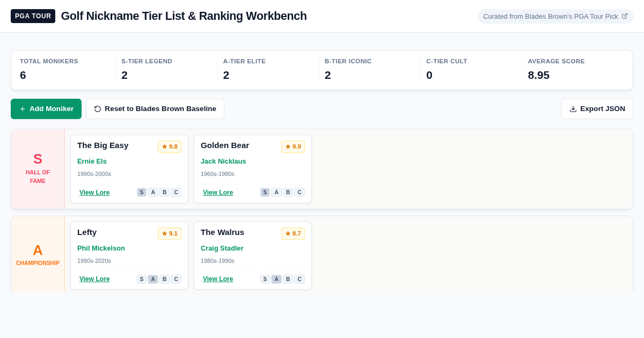Viewport: 644px width, 338px height.
Task: Click the A Championship tier label
Action: tap(38, 254)
